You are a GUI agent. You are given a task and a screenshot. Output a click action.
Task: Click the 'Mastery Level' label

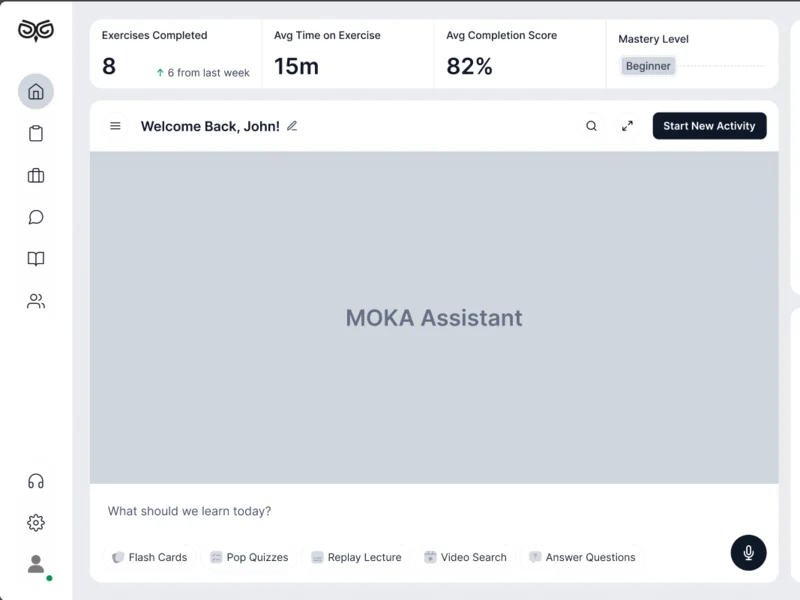[x=653, y=39]
